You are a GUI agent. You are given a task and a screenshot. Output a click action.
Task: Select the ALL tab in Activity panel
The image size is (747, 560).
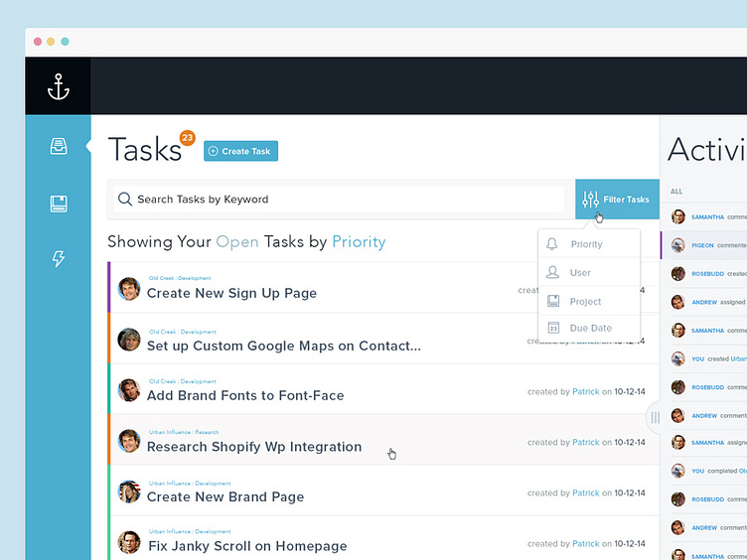pyautogui.click(x=676, y=192)
